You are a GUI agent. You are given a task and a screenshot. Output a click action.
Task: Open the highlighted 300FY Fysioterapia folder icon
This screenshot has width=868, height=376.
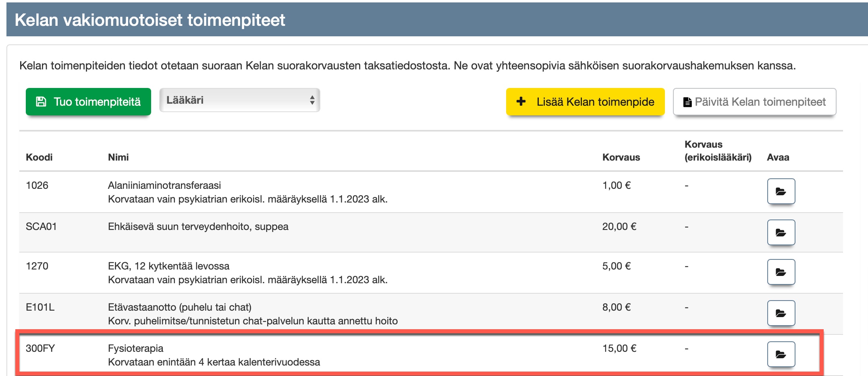point(781,354)
